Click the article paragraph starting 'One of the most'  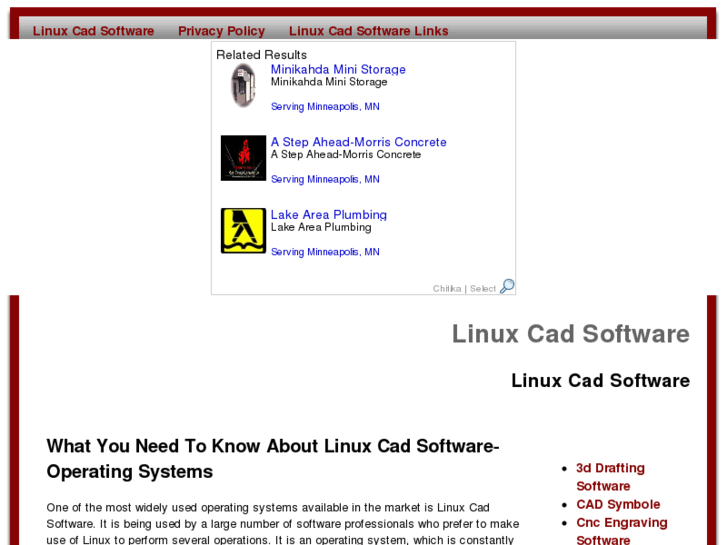(x=283, y=523)
